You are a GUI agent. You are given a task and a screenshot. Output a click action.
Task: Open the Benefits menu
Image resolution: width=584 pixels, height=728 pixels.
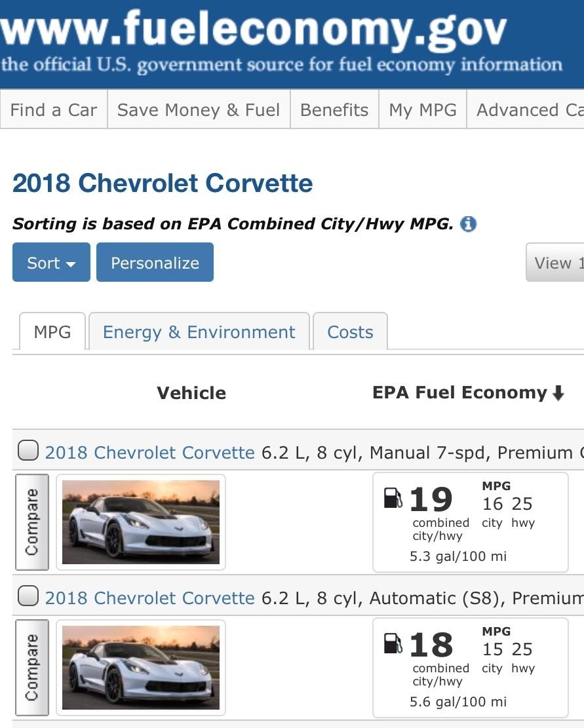pyautogui.click(x=334, y=110)
